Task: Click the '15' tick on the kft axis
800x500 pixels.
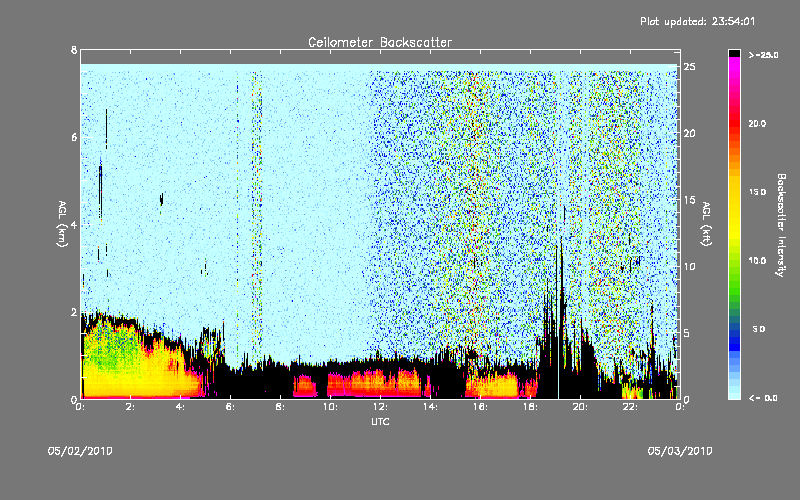Action: tap(690, 200)
